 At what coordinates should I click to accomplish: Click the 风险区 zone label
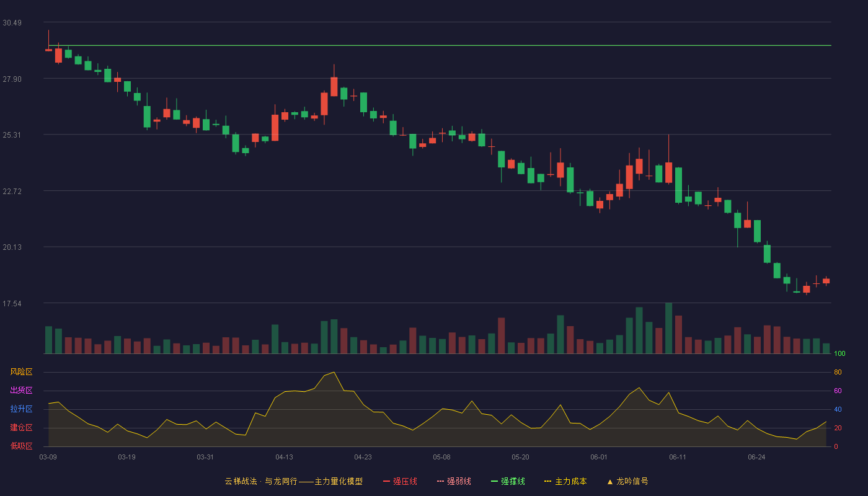click(x=21, y=372)
